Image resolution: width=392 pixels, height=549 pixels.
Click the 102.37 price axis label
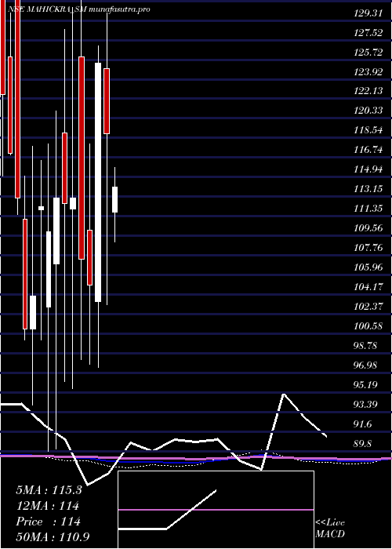pyautogui.click(x=368, y=307)
